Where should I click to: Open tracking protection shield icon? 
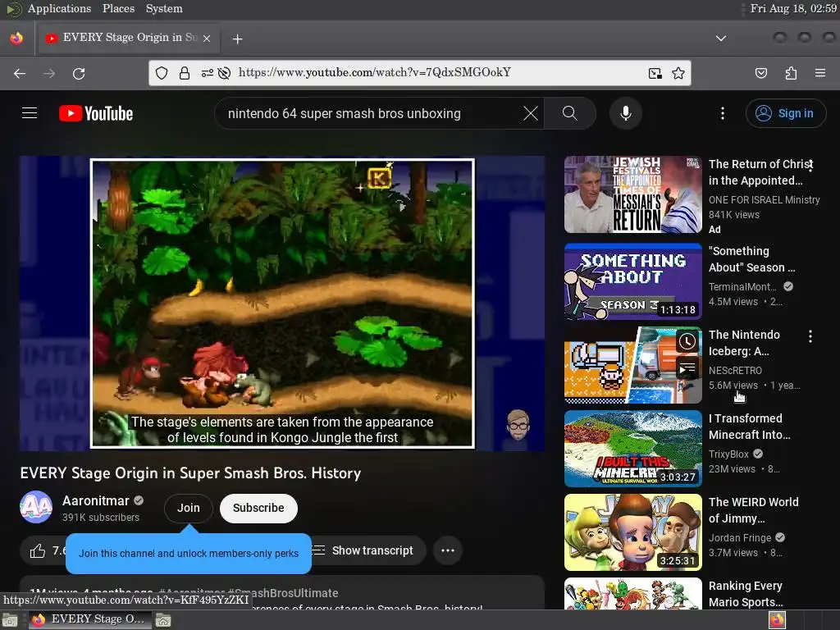click(162, 73)
